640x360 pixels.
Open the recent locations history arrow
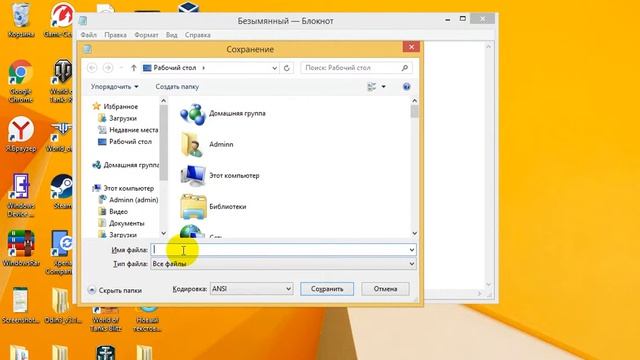[121, 68]
